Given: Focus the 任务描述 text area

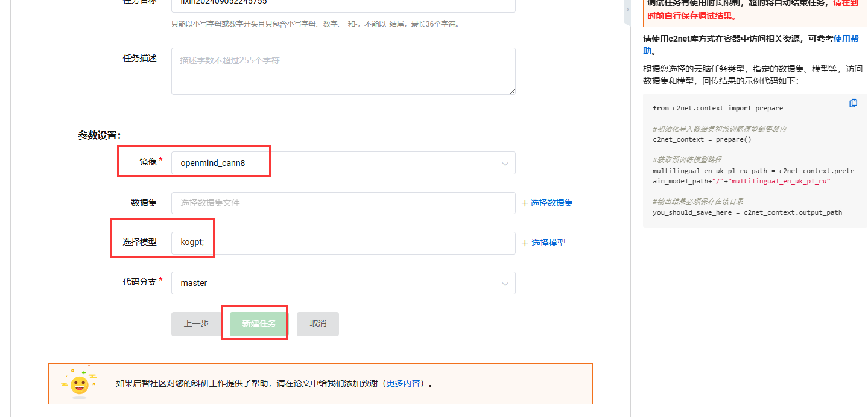Looking at the screenshot, I should click(x=343, y=71).
